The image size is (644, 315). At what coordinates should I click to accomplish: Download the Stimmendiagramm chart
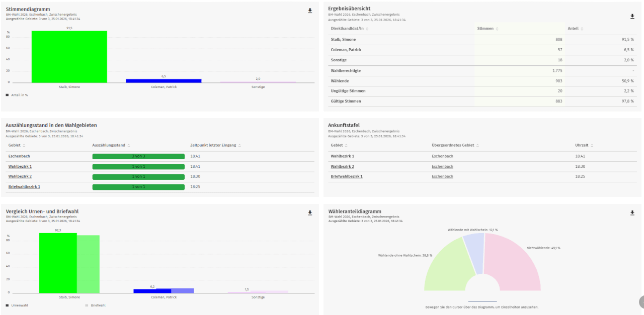(x=310, y=11)
